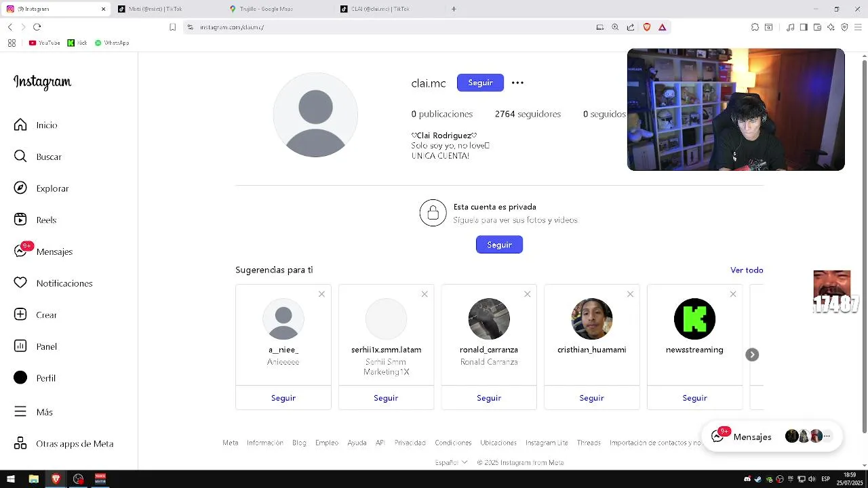This screenshot has height=488, width=868.
Task: Follow newsstreaming suggestion
Action: [x=694, y=398]
